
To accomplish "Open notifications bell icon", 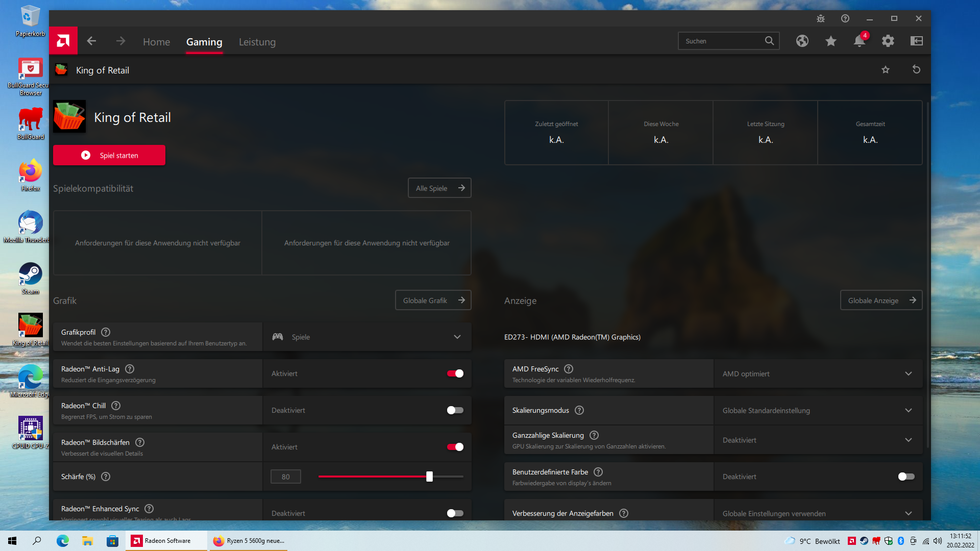I will click(x=860, y=41).
